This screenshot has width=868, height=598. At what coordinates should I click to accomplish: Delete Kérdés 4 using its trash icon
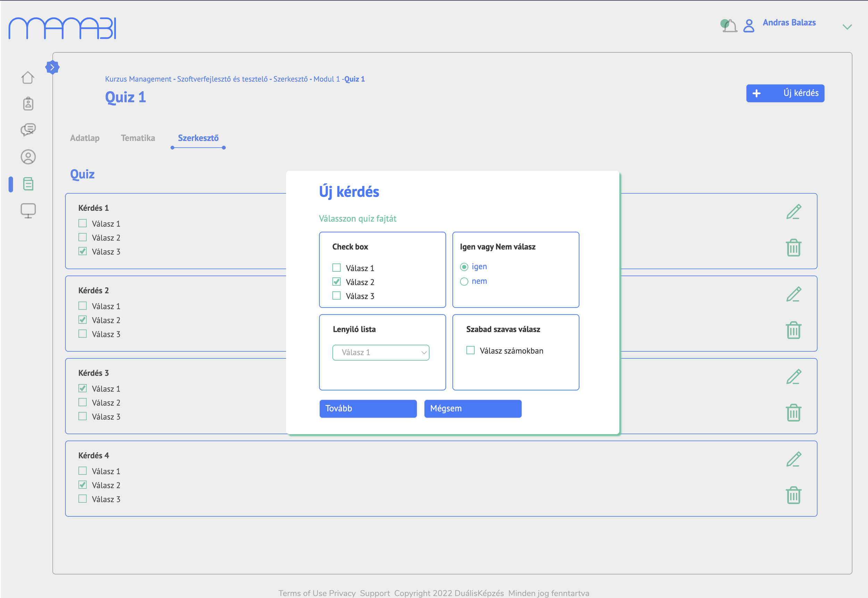(x=793, y=495)
